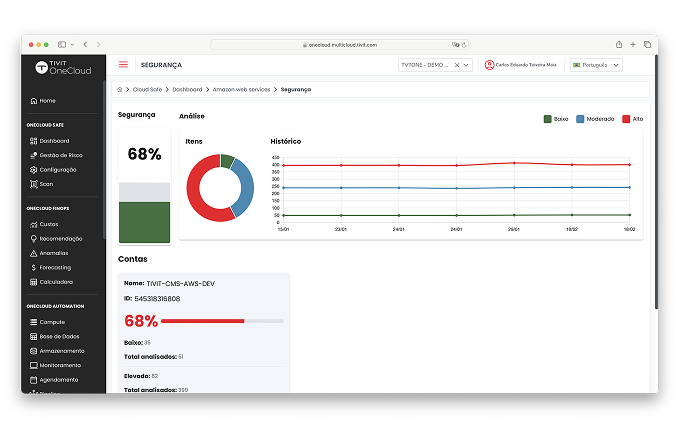Click Cloud Safe breadcrumb link
This screenshot has width=680, height=442.
(148, 89)
